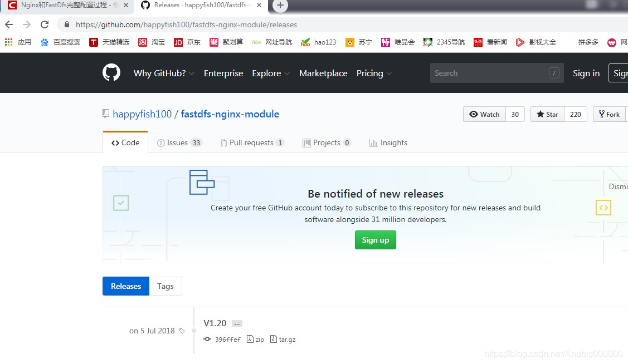
Task: Go back using browser back arrow
Action: (x=9, y=25)
